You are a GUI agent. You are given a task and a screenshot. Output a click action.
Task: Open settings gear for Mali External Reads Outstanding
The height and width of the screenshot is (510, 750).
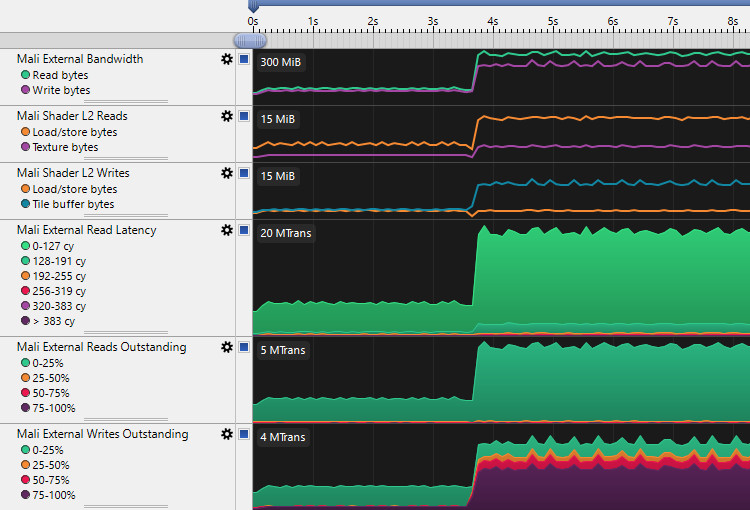[227, 347]
